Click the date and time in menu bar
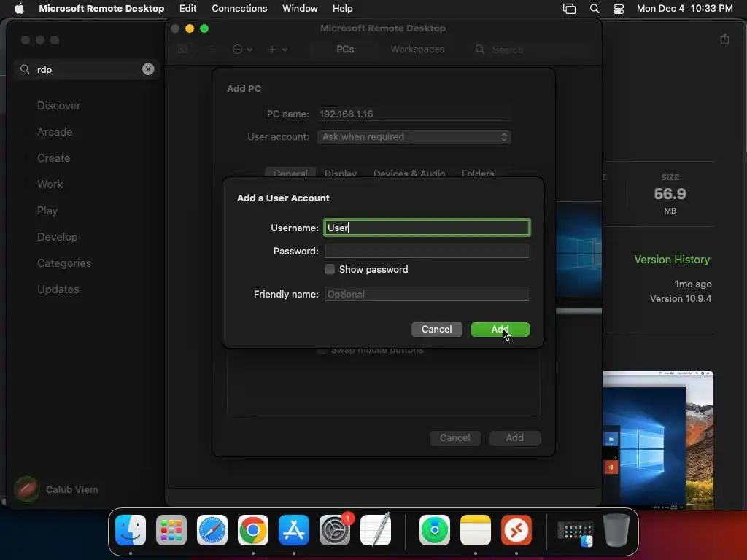 coord(684,8)
